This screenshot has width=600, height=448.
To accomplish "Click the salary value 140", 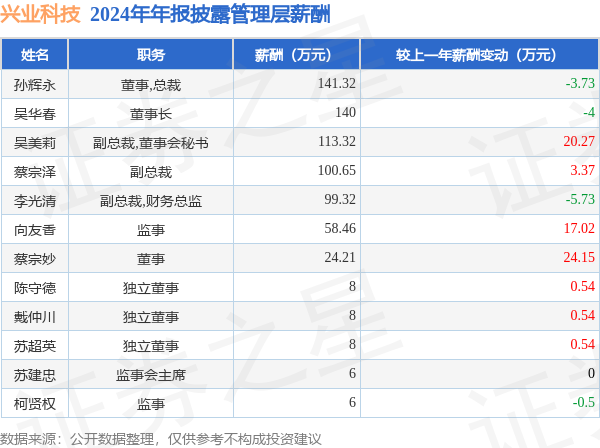I will click(346, 112).
